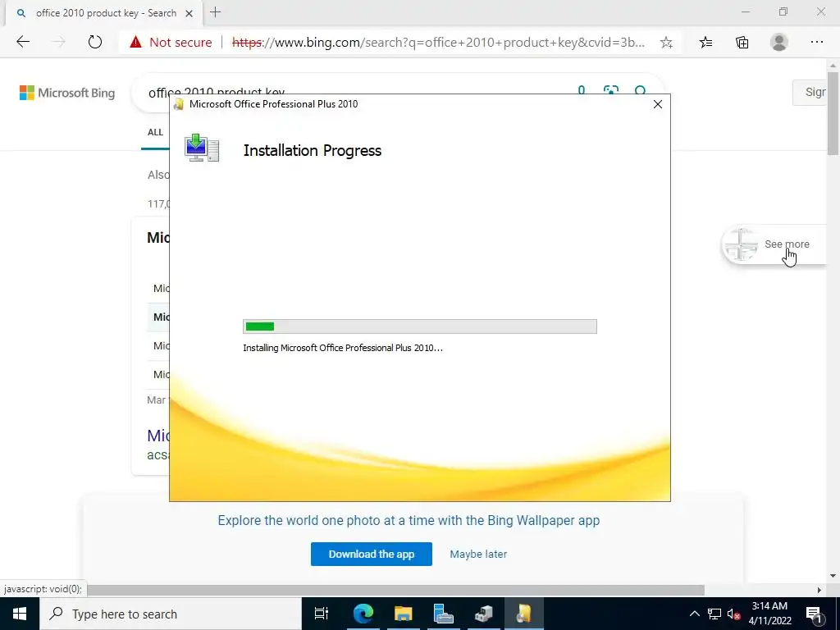Viewport: 840px width, 630px height.
Task: Click the network status tray icon
Action: [x=714, y=614]
